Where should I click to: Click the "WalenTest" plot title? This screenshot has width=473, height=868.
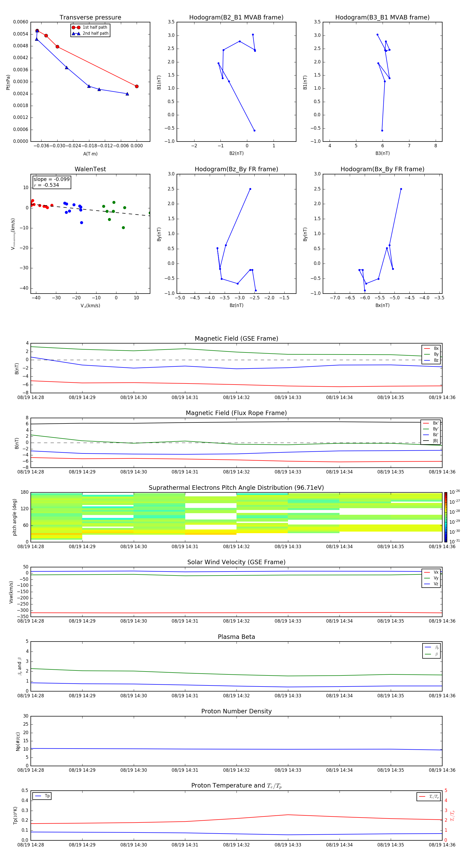tap(90, 169)
